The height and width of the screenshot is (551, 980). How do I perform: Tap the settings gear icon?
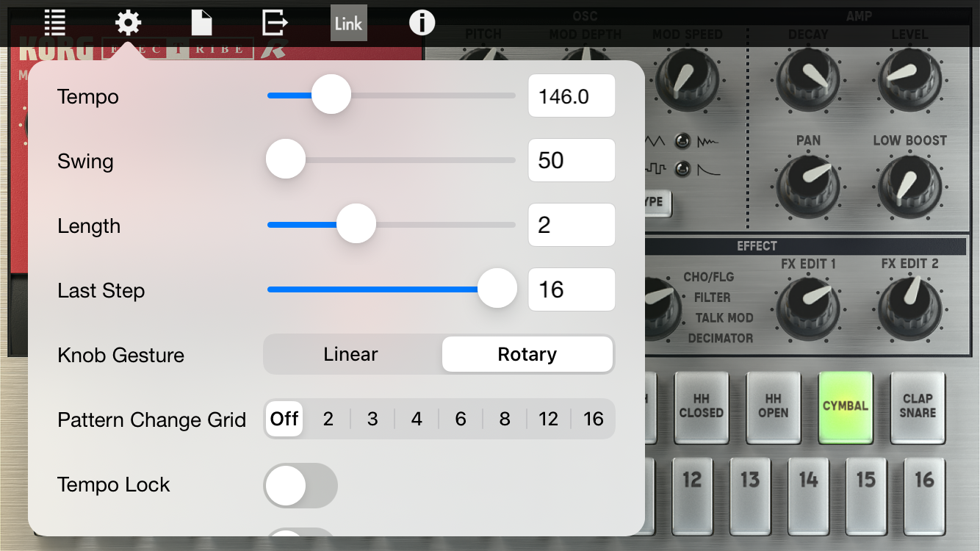[x=128, y=23]
